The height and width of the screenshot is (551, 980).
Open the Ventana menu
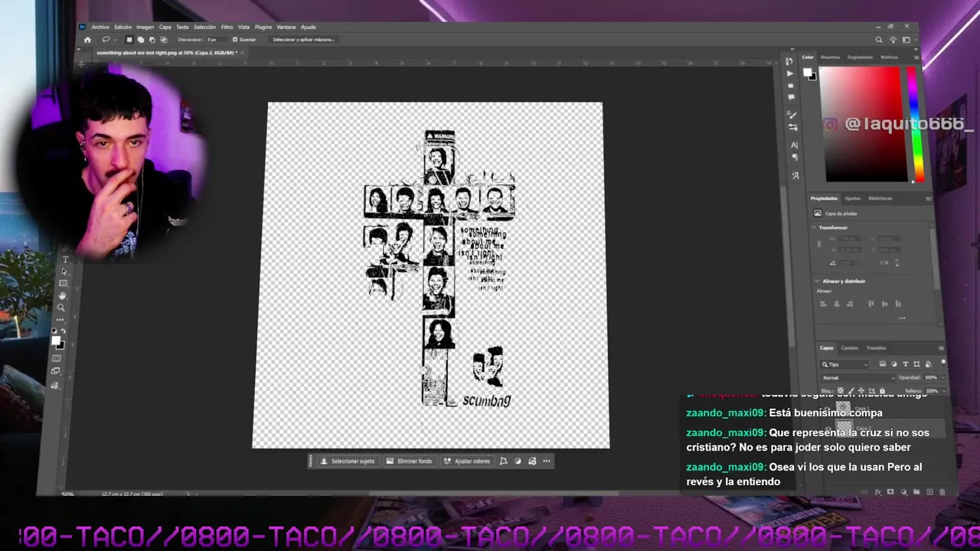(286, 27)
